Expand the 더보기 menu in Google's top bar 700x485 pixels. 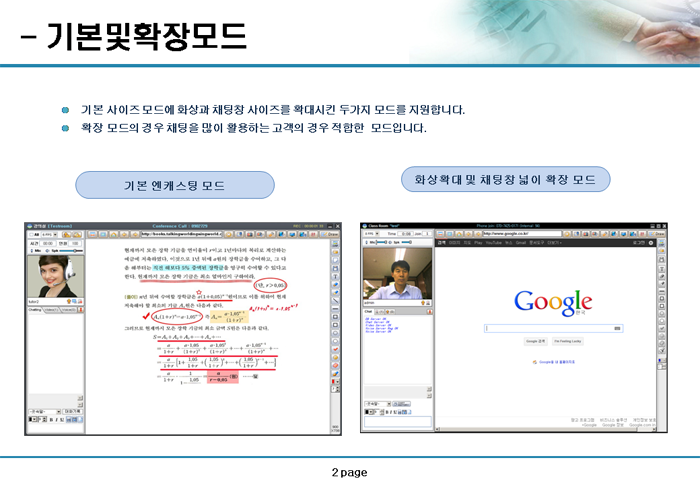554,242
